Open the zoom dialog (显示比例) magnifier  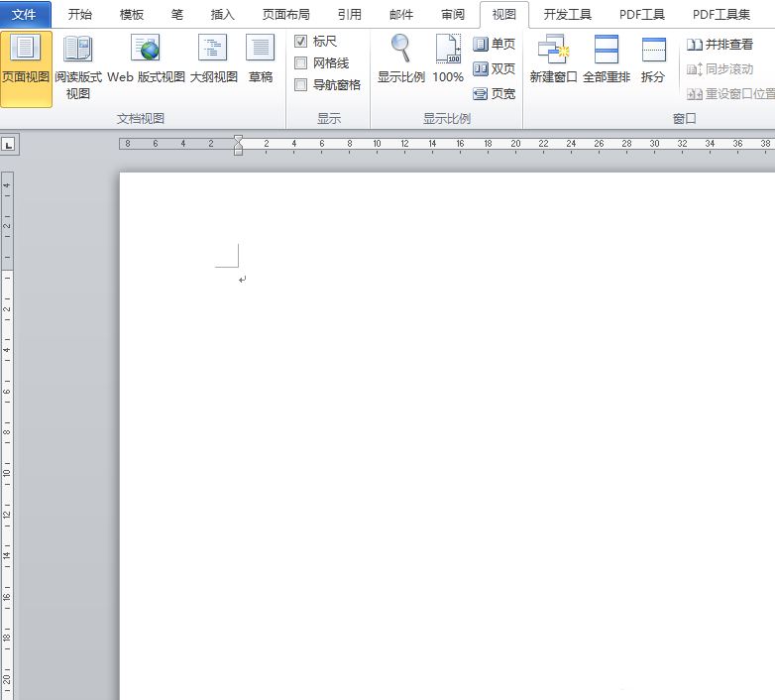(400, 59)
